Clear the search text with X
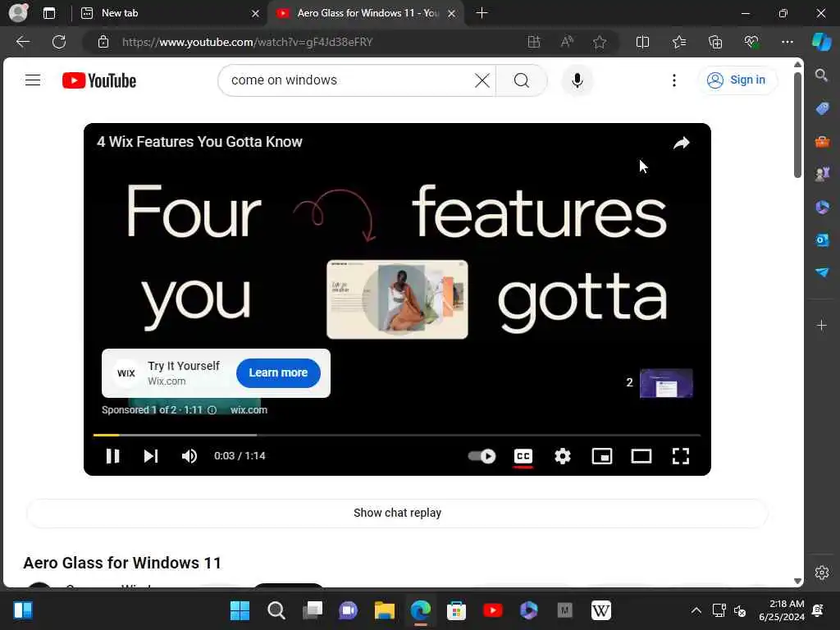The image size is (840, 630). pyautogui.click(x=482, y=80)
